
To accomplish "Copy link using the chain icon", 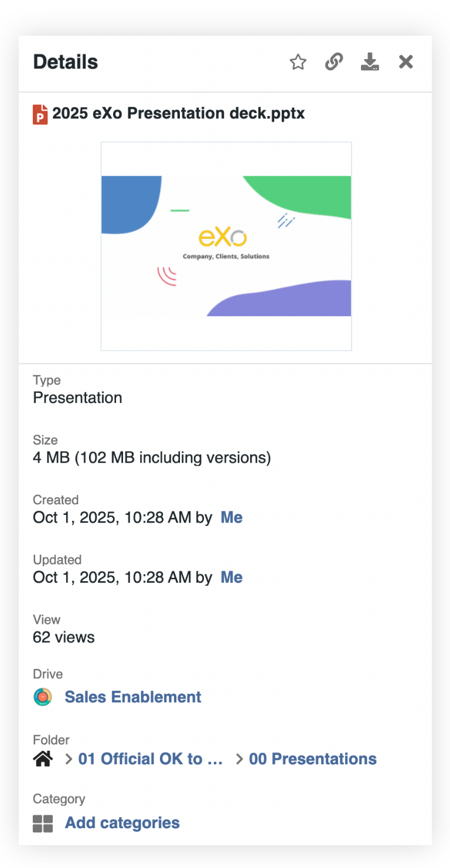I will pyautogui.click(x=334, y=62).
